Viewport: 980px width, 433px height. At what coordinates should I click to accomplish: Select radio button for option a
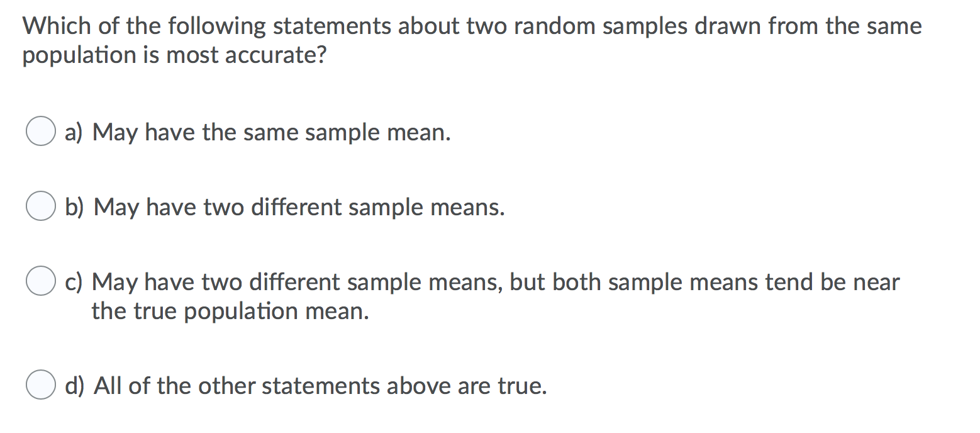click(x=40, y=132)
